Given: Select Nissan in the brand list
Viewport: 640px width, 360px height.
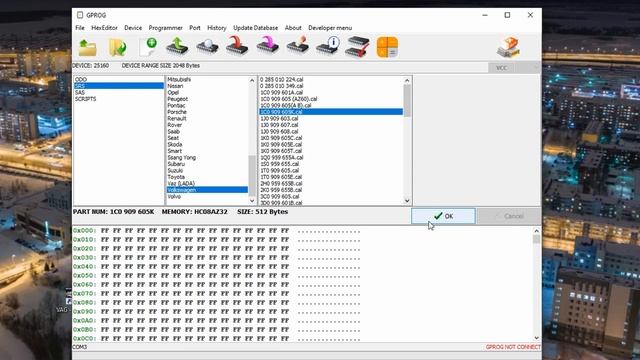Looking at the screenshot, I should coord(207,86).
